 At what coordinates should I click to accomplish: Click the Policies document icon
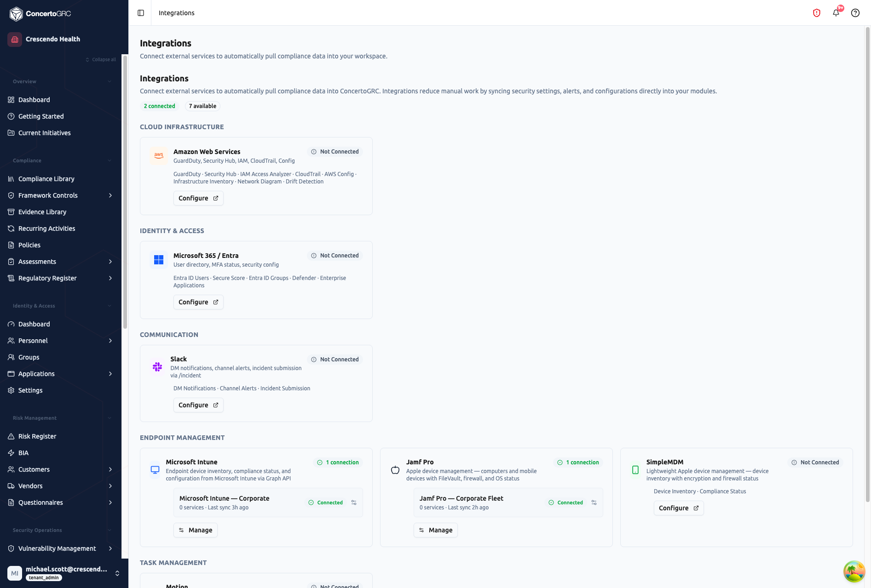(11, 245)
